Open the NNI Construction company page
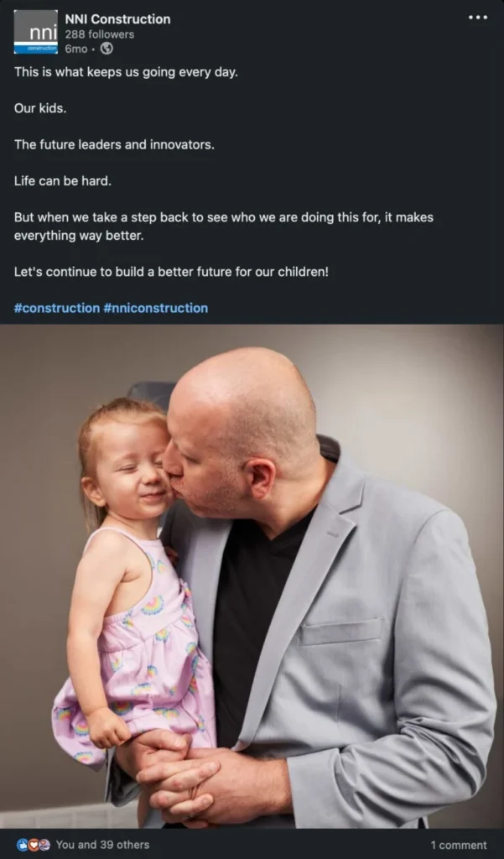Viewport: 504px width, 859px height. tap(117, 19)
